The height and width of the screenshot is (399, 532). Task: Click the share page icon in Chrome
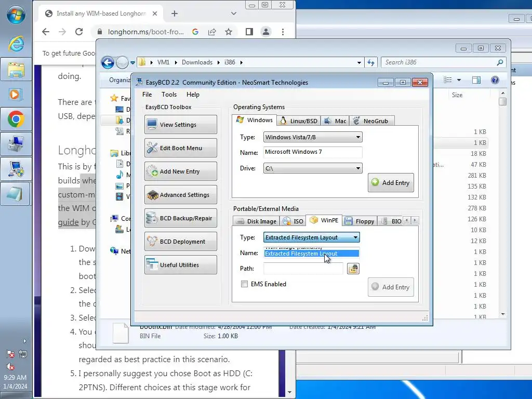(212, 32)
